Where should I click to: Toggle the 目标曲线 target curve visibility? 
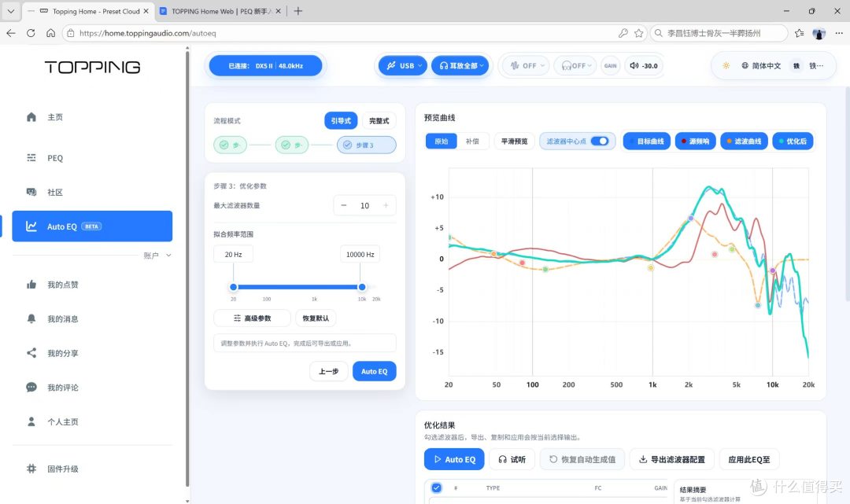pyautogui.click(x=647, y=142)
